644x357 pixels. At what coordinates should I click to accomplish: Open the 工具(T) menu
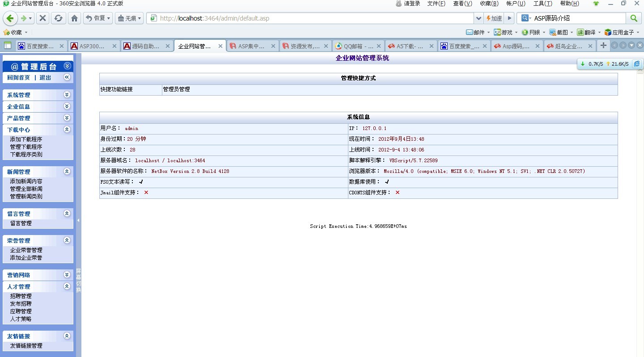[542, 4]
